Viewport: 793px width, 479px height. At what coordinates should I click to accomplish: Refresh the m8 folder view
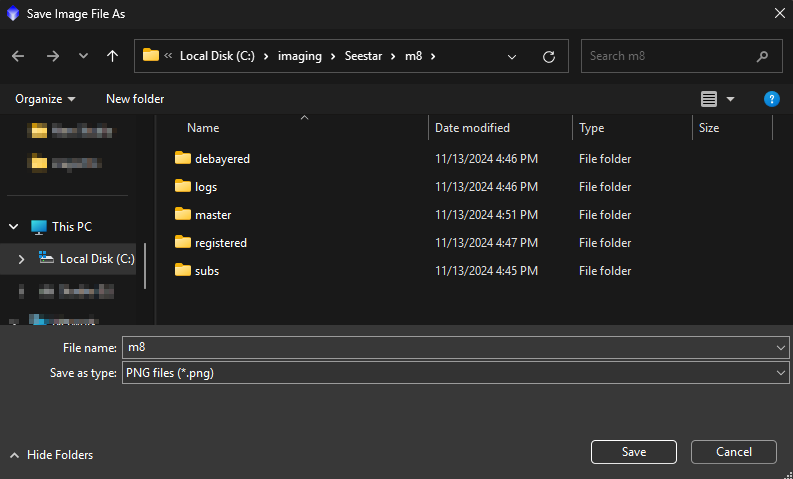point(548,56)
